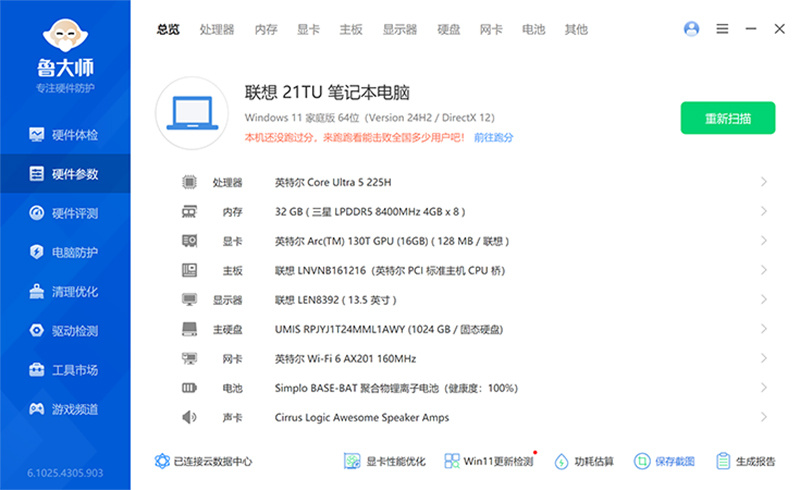
Task: Switch to the 显卡 tab
Action: coord(308,30)
